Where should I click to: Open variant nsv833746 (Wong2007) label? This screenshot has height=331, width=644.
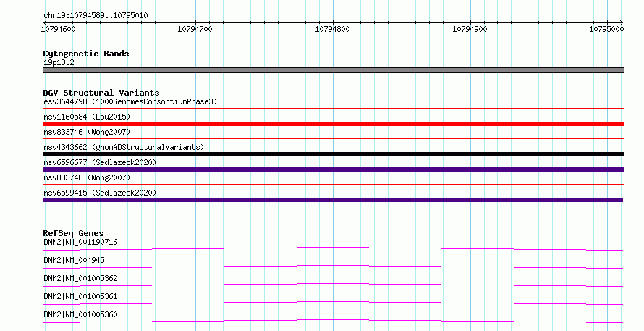(x=87, y=132)
